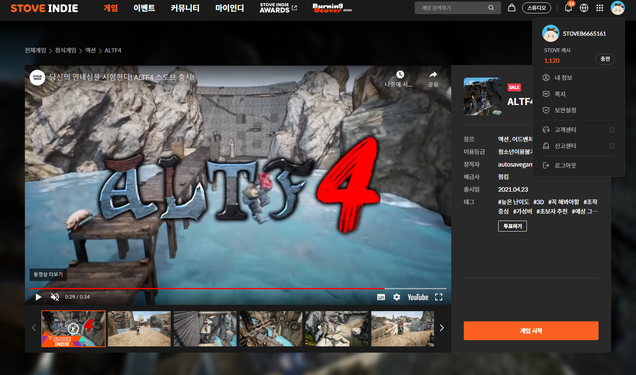
Task: Click the language globe icon
Action: click(x=584, y=8)
